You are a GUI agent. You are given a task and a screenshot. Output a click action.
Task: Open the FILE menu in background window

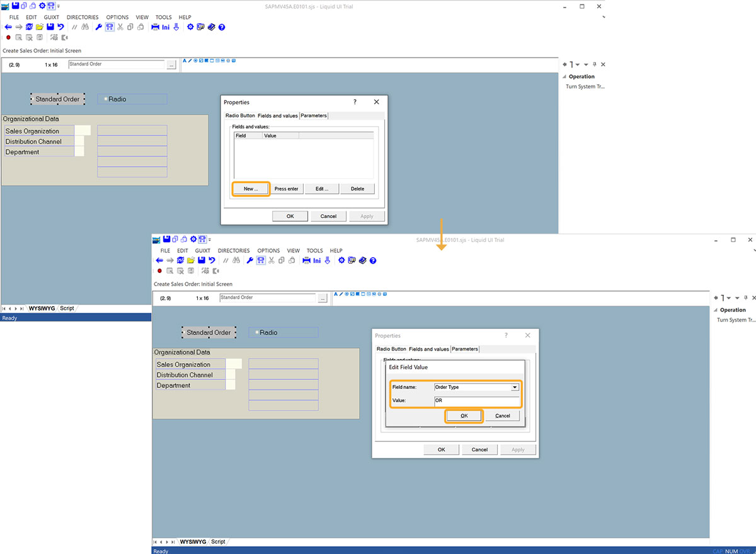[x=14, y=18]
